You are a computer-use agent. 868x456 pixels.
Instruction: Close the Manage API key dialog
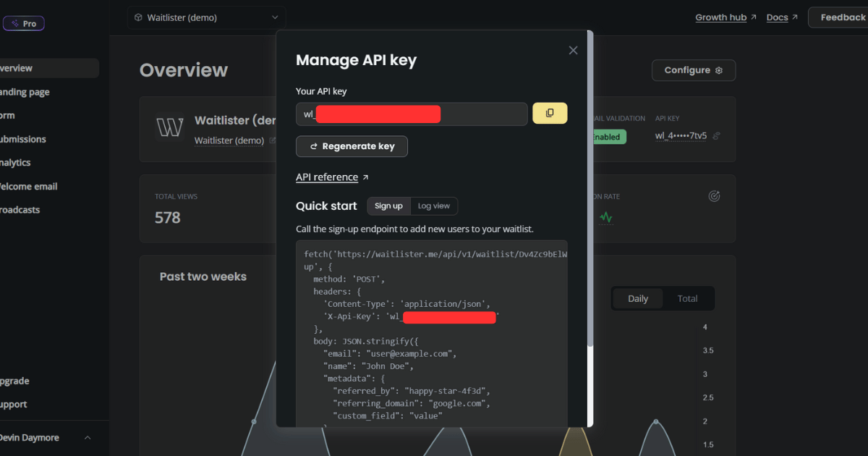[573, 50]
